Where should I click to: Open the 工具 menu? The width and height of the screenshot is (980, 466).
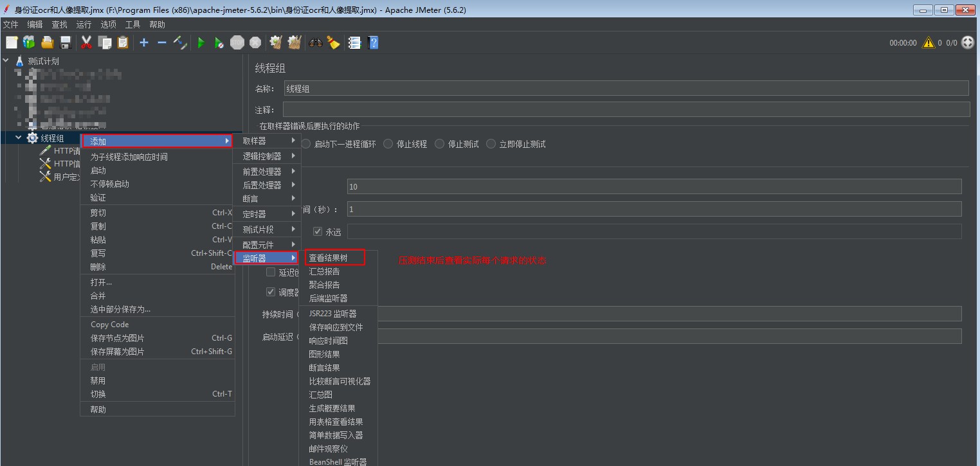click(x=132, y=24)
